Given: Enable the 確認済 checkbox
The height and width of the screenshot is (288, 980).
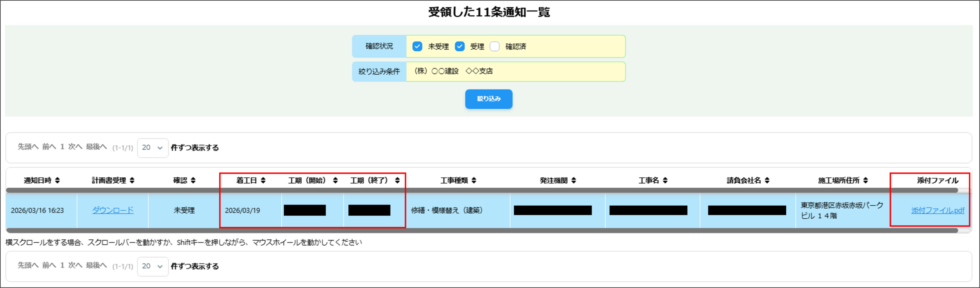Looking at the screenshot, I should pyautogui.click(x=495, y=46).
